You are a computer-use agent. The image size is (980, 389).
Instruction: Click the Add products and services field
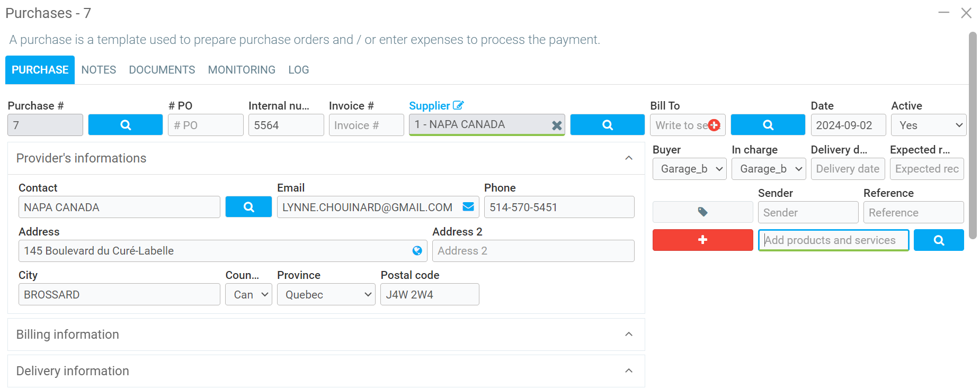tap(833, 240)
